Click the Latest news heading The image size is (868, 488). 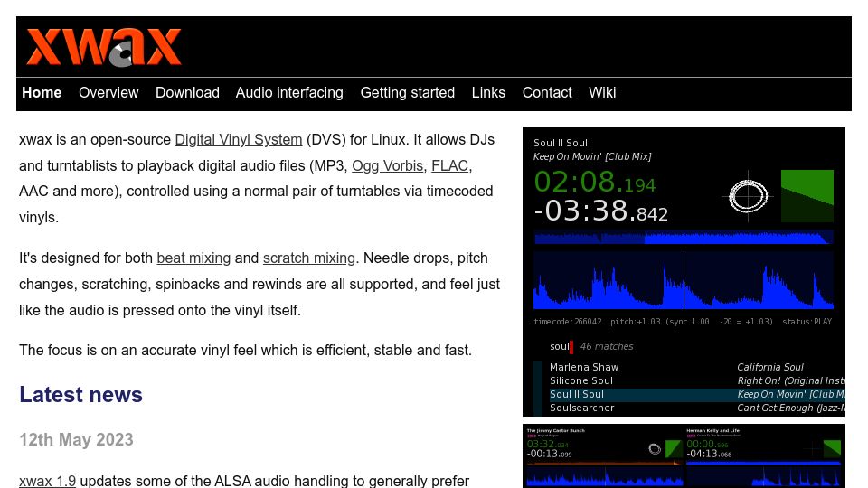coord(80,395)
